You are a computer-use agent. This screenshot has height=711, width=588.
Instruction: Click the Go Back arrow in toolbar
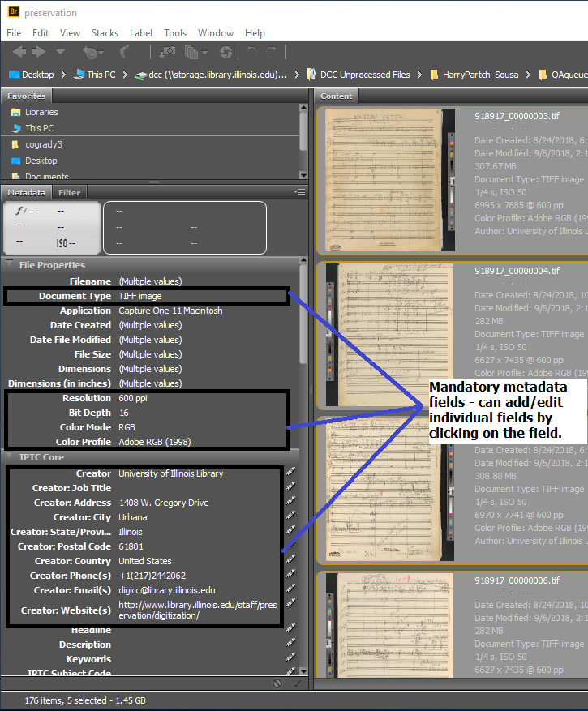[x=18, y=53]
